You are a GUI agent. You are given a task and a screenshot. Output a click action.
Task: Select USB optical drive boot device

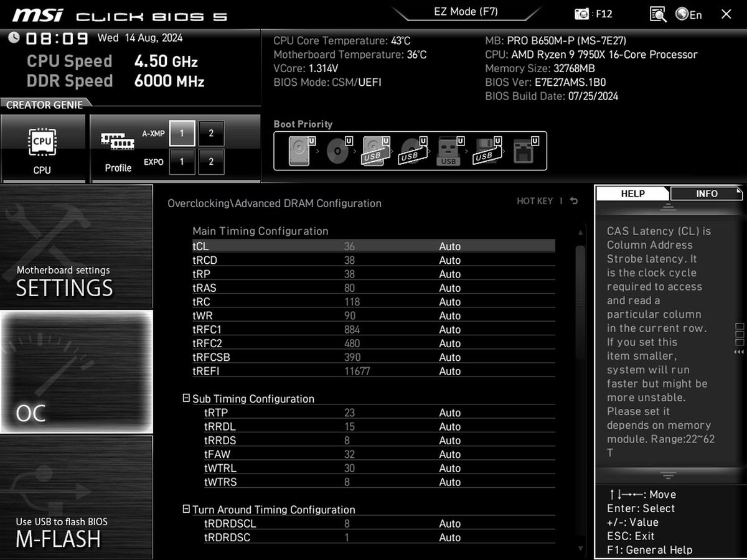[413, 151]
